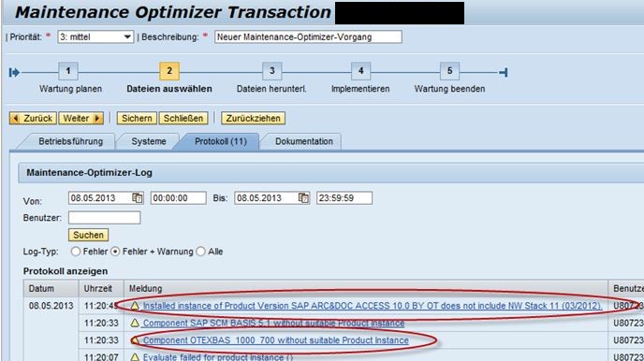Open the Bis date calendar picker
Viewport: 644px width, 361px height.
click(303, 197)
